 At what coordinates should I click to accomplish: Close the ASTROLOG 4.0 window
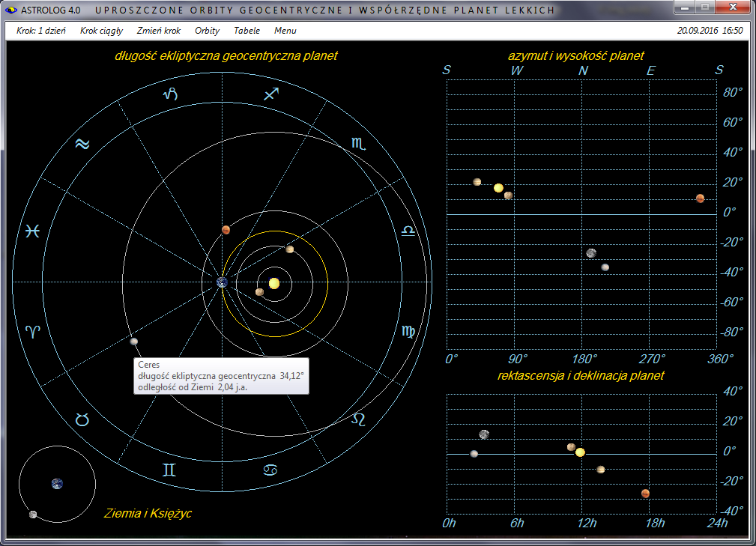pyautogui.click(x=733, y=7)
